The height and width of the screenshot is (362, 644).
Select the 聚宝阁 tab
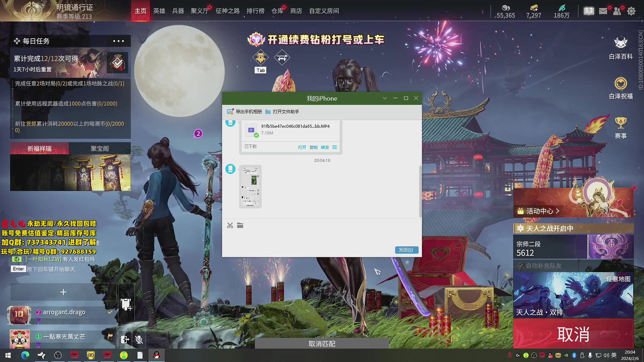point(100,148)
